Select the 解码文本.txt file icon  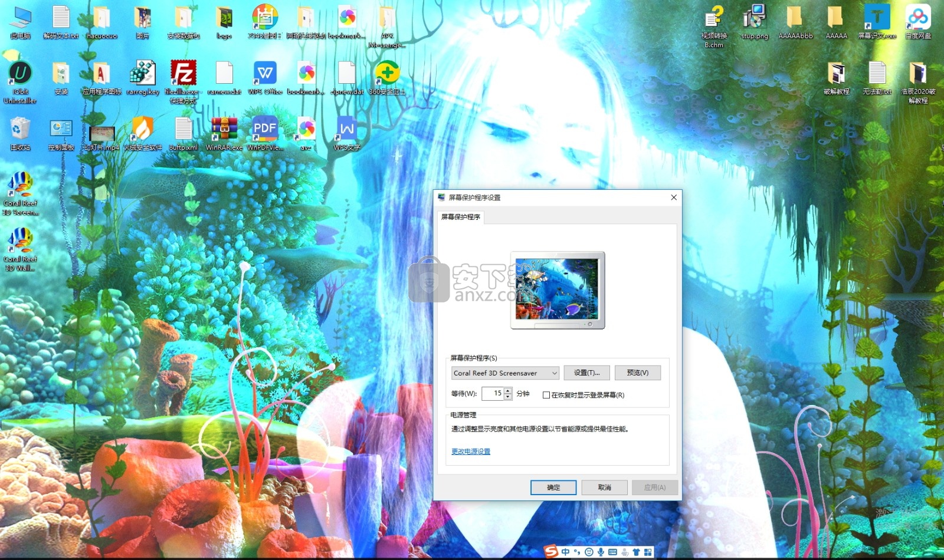[x=61, y=22]
